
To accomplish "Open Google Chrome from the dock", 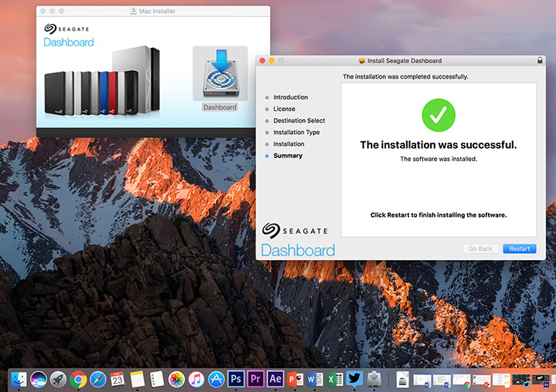I will pos(78,379).
